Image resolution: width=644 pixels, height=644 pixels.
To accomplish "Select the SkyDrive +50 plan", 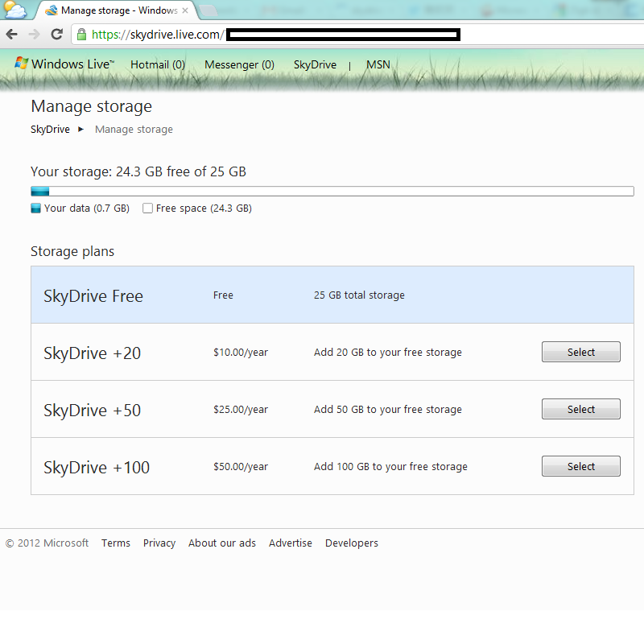I will pos(580,409).
